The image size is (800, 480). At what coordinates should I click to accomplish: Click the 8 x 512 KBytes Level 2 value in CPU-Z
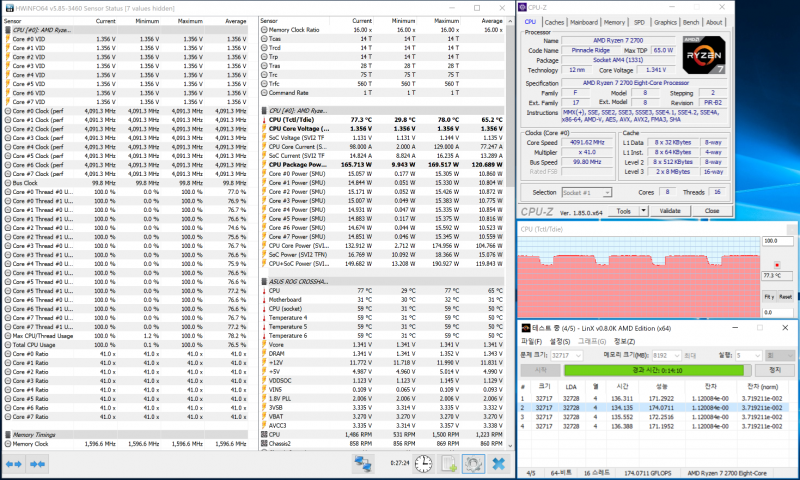[673, 162]
